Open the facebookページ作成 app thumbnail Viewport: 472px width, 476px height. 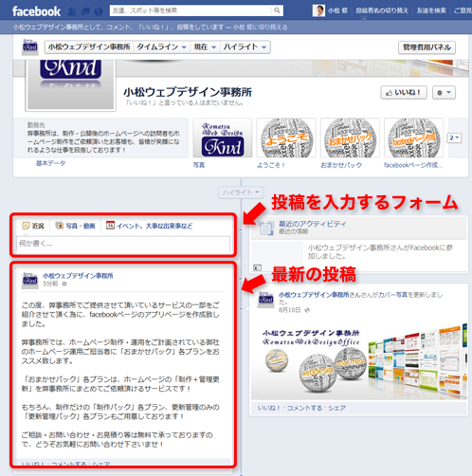[414, 137]
